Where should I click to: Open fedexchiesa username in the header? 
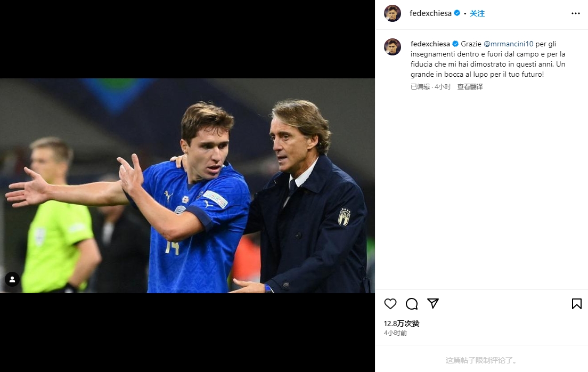tap(430, 13)
